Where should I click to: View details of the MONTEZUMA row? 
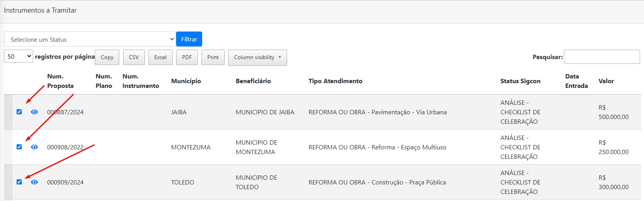click(x=34, y=147)
